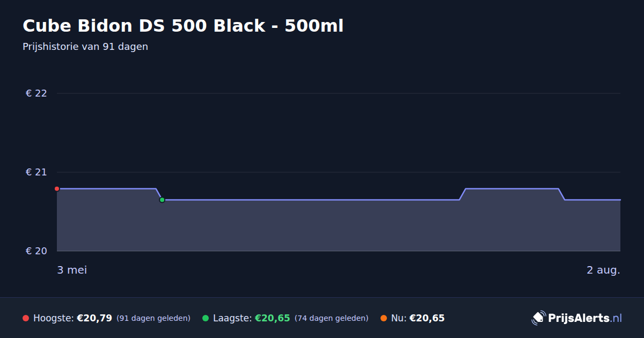Click the 2 aug. end date label
644x338 pixels.
[603, 270]
